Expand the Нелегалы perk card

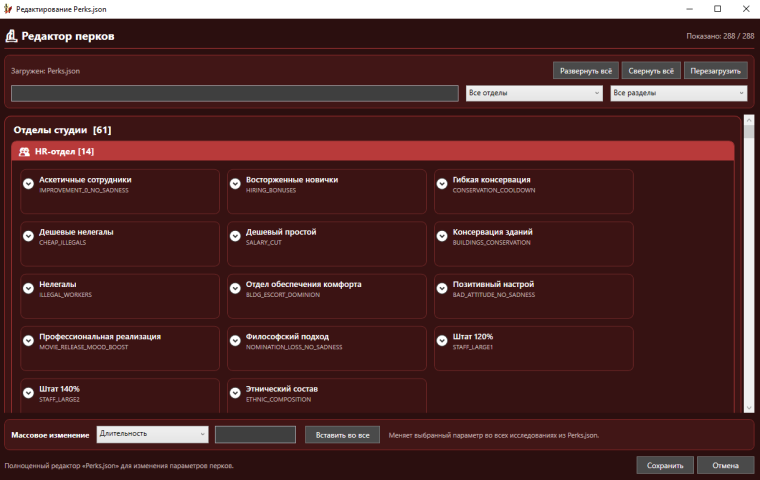pyautogui.click(x=29, y=288)
